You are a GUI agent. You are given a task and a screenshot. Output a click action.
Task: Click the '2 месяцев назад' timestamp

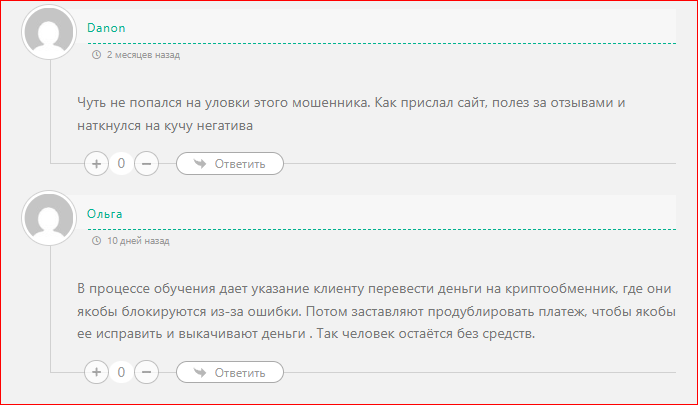(x=143, y=55)
